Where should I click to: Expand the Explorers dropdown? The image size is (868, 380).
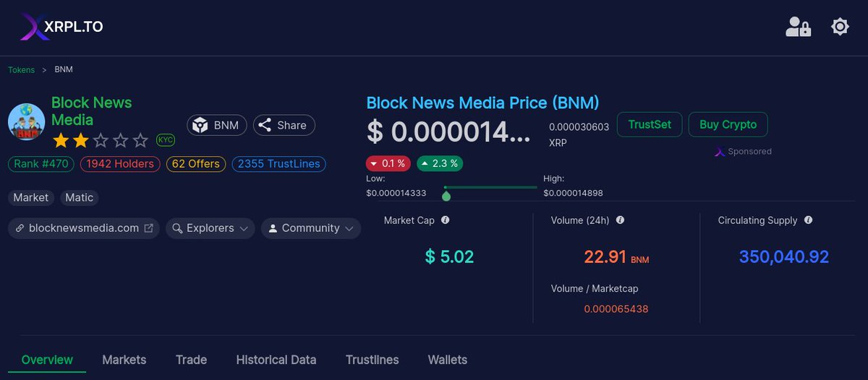[210, 228]
